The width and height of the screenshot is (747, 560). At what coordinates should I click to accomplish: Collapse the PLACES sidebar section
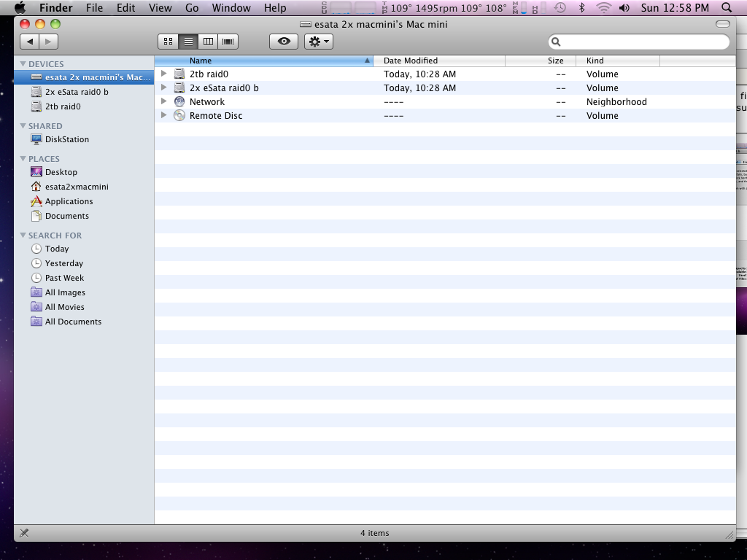point(23,158)
